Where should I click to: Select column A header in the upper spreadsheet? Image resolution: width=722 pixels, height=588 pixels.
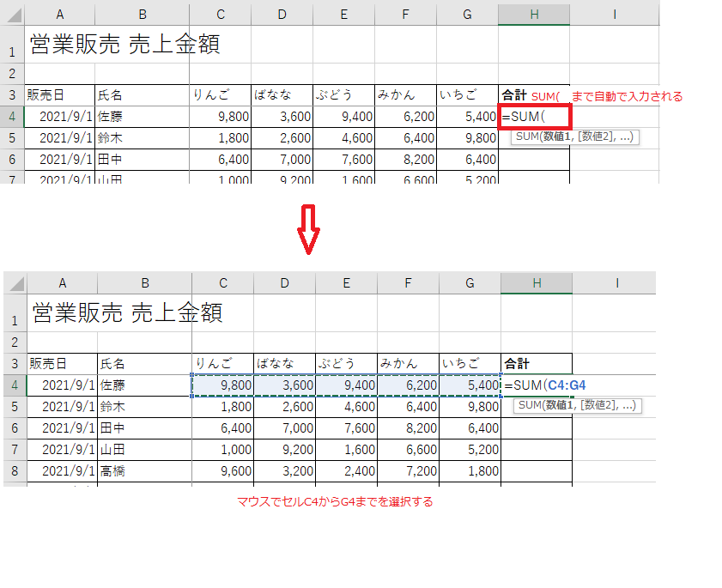[x=59, y=14]
